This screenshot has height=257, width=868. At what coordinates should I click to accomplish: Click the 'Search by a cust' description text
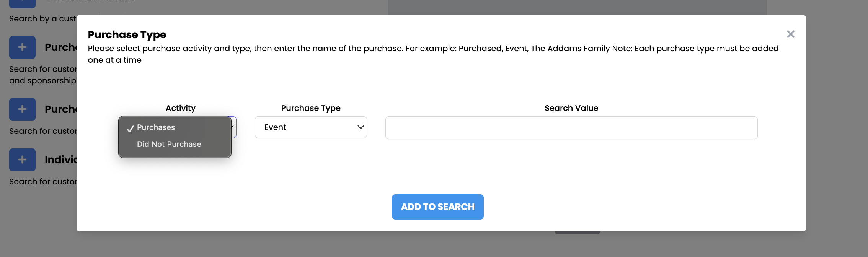(43, 19)
